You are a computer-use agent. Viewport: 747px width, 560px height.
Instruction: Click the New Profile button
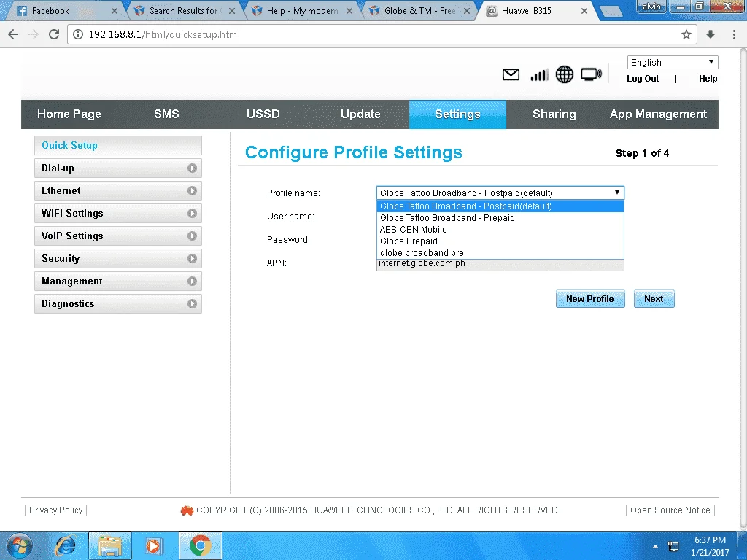[590, 298]
